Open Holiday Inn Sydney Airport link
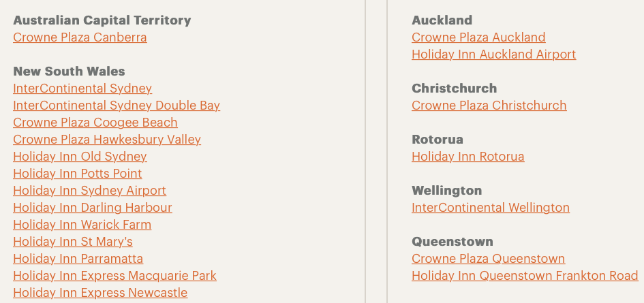This screenshot has width=644, height=303. [x=89, y=191]
